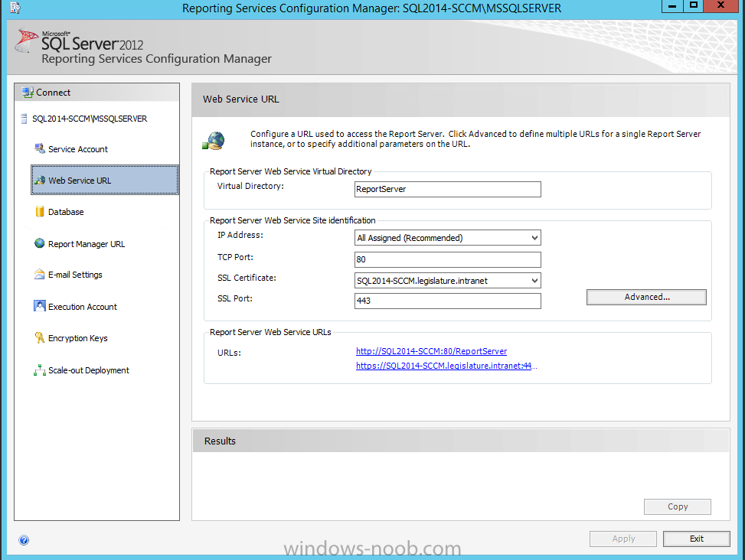Viewport: 745px width, 560px height.
Task: Click the application icon in title bar
Action: pos(15,8)
